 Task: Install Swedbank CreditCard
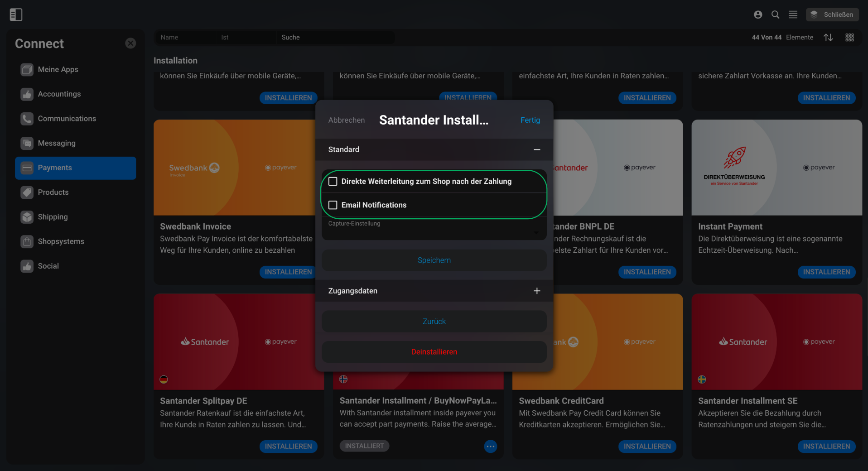(647, 447)
